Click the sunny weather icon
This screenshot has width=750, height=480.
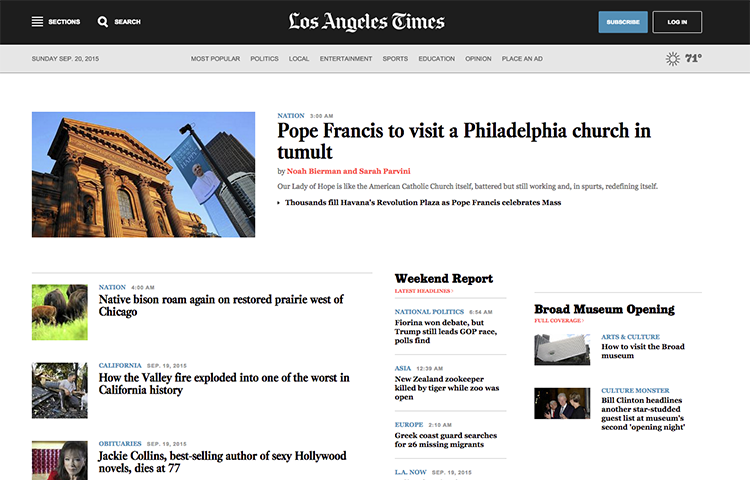(673, 59)
